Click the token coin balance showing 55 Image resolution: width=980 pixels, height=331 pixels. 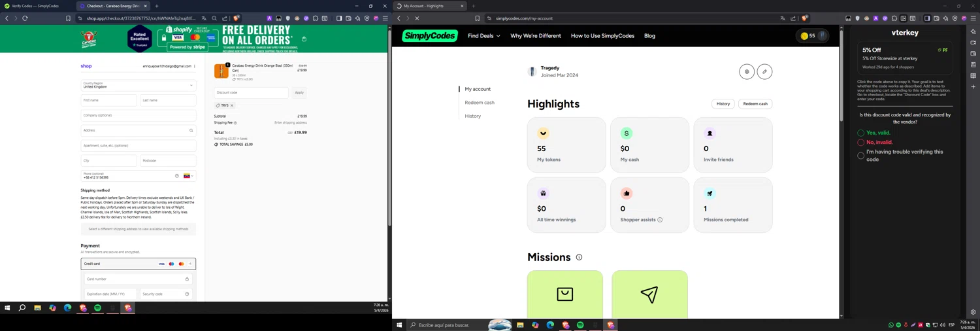tap(808, 36)
